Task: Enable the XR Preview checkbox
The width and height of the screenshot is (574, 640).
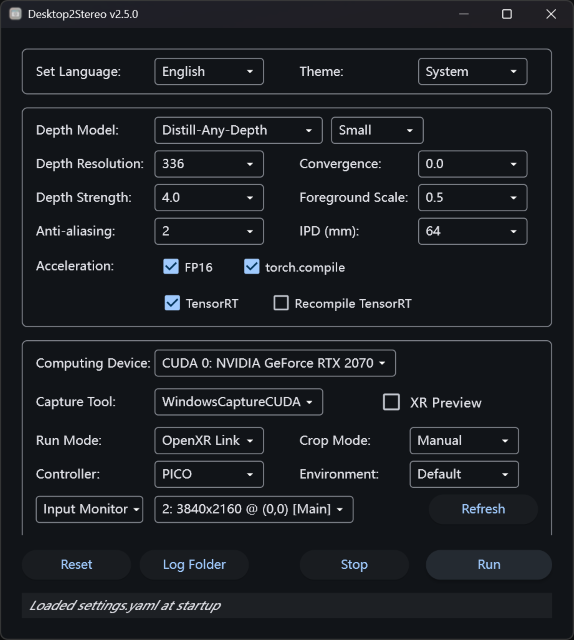Action: 391,402
